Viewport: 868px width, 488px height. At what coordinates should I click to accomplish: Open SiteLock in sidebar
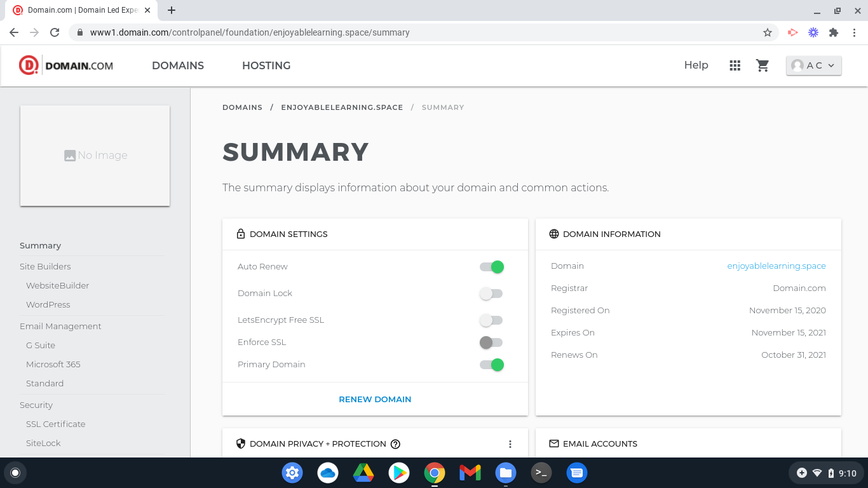click(x=43, y=443)
